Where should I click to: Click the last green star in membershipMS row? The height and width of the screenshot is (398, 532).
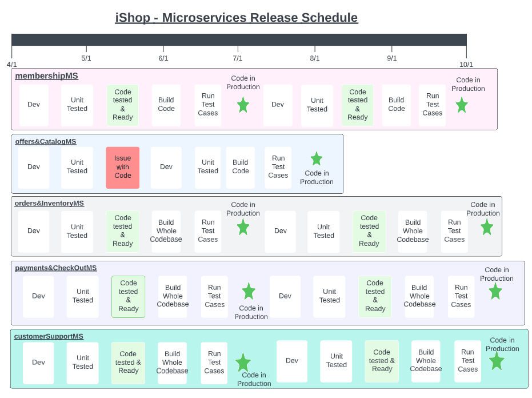[462, 105]
